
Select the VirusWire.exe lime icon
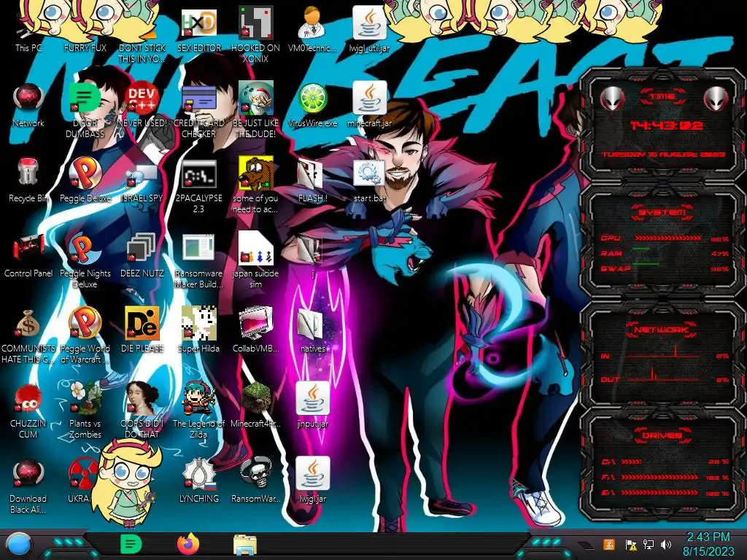point(312,105)
